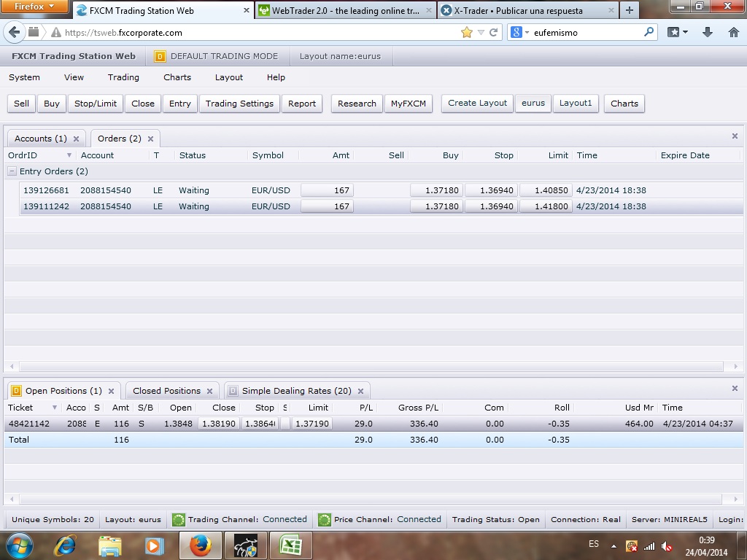Open the Charts menu

click(177, 77)
